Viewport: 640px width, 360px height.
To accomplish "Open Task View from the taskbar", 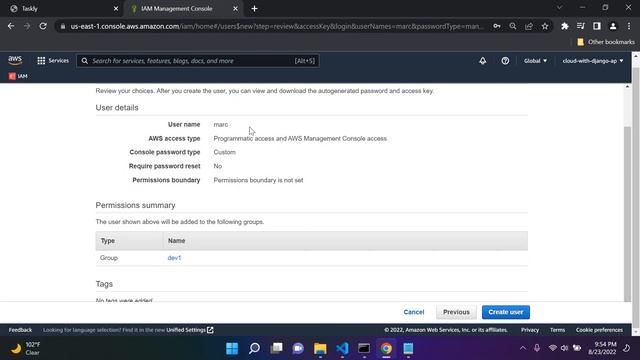I will pos(276,348).
